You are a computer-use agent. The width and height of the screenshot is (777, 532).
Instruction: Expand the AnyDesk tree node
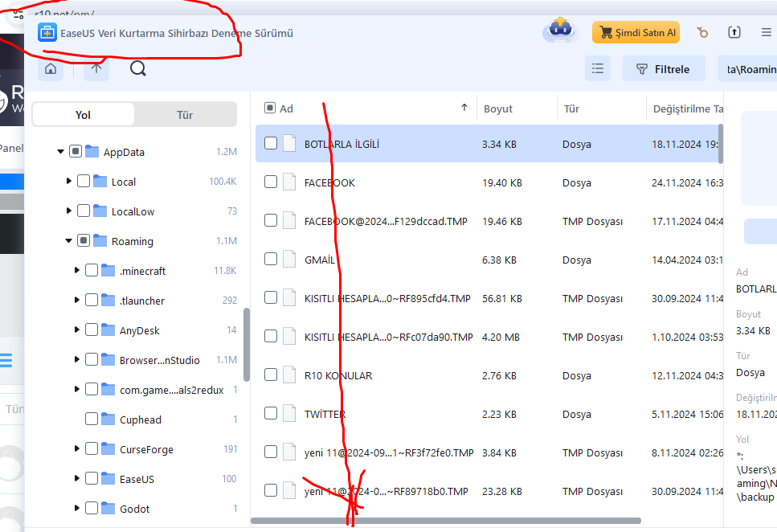pyautogui.click(x=77, y=329)
